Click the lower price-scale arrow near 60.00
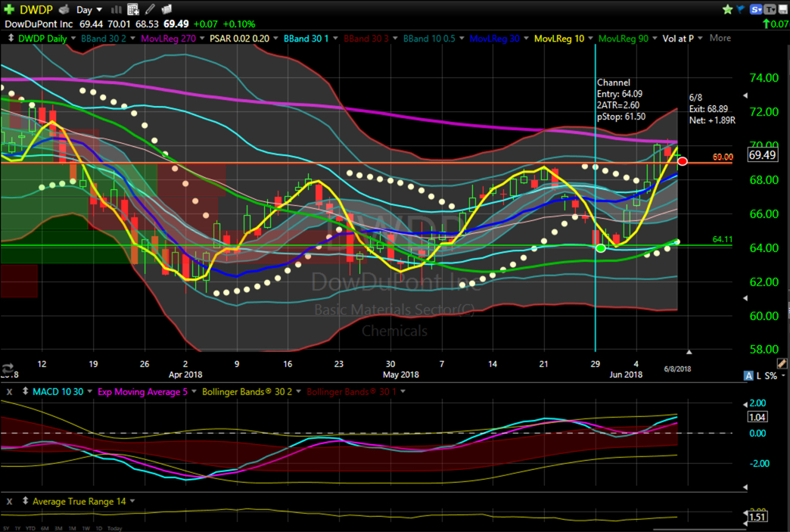Screen dimensions: 790x532 pos(745,298)
